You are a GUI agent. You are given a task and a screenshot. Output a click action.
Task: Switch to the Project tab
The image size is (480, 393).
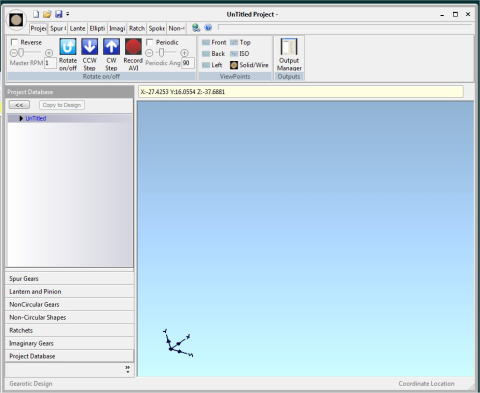click(x=38, y=28)
